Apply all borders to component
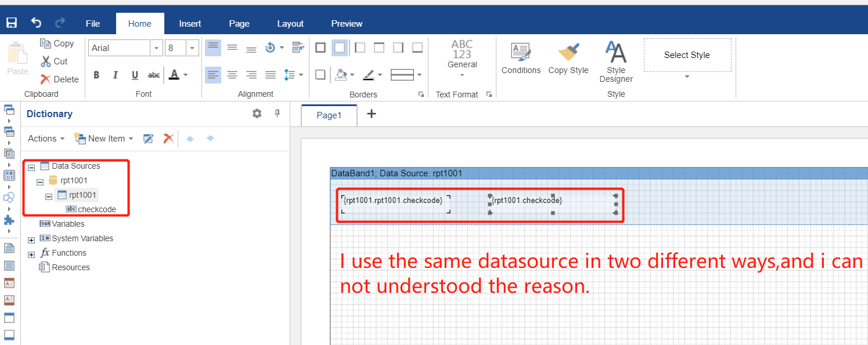This screenshot has width=868, height=345. [x=320, y=48]
